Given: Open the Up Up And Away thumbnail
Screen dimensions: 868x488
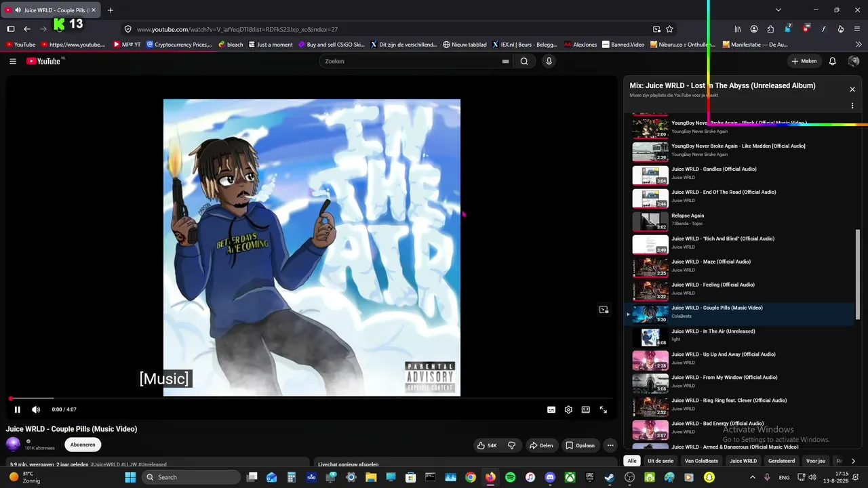Looking at the screenshot, I should coord(650,360).
